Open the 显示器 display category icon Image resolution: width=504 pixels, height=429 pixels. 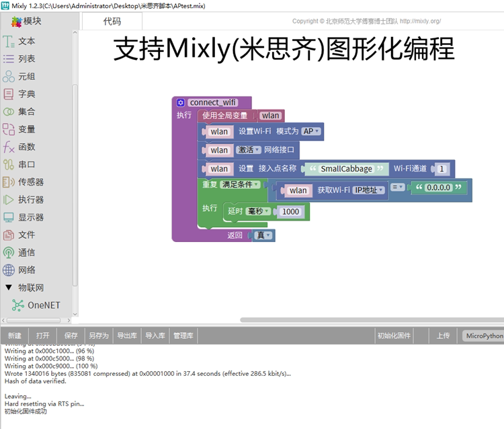(9, 217)
